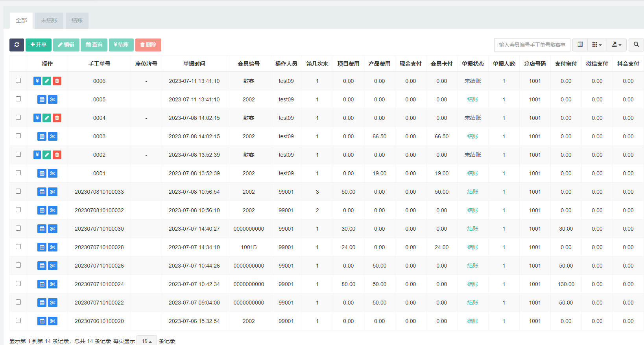Select checkbox of order 0004
Screen dimensions: 644x345
[x=18, y=117]
